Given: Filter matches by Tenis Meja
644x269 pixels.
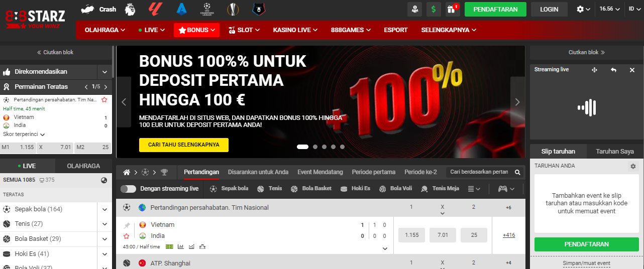Looking at the screenshot, I should (x=440, y=189).
